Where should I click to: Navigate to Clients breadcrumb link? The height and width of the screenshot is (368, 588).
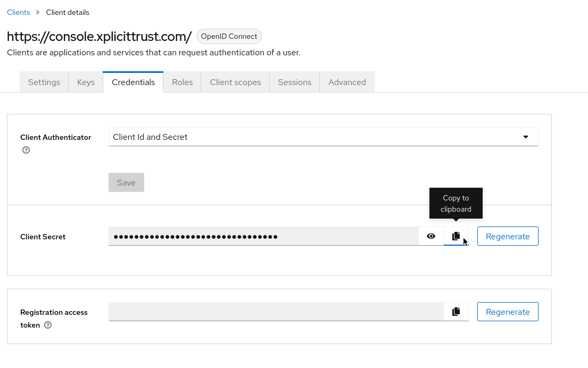[x=19, y=12]
